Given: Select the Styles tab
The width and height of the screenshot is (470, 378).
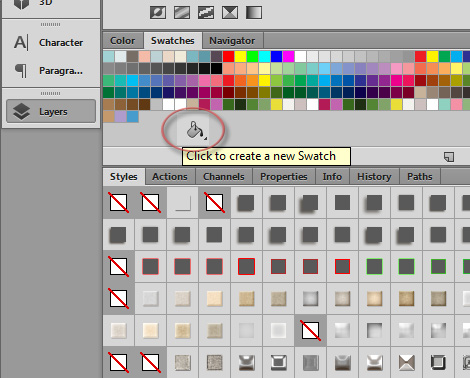Looking at the screenshot, I should [124, 177].
